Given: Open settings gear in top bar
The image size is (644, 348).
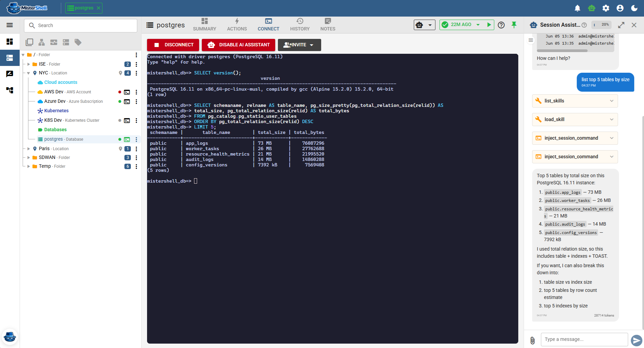Looking at the screenshot, I should pyautogui.click(x=606, y=8).
